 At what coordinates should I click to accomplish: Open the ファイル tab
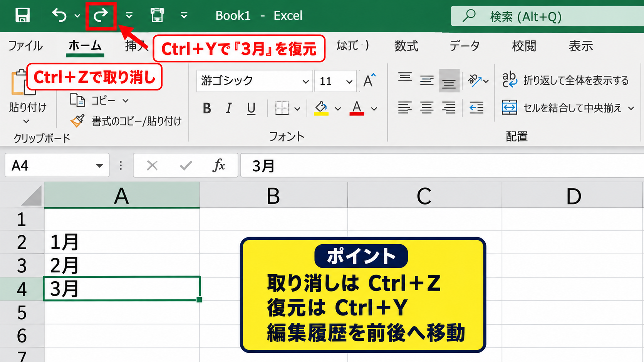[25, 46]
